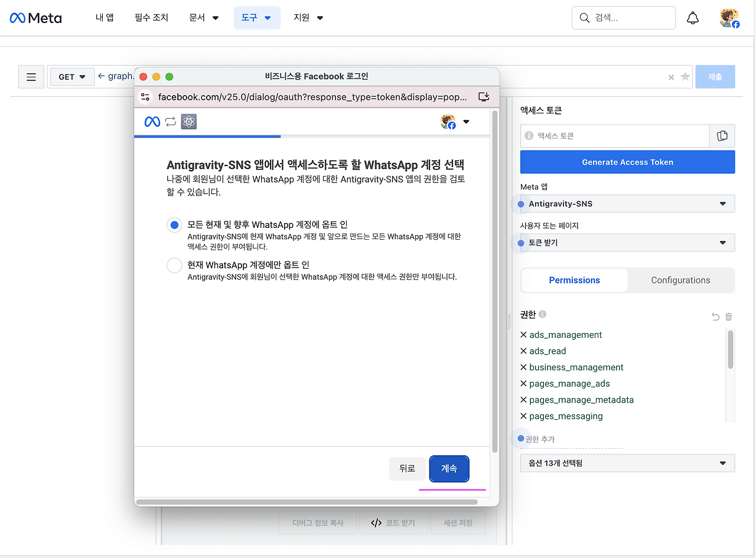Viewport: 756px width, 558px height.
Task: Remove the pages_manage_metadata permission
Action: point(523,400)
